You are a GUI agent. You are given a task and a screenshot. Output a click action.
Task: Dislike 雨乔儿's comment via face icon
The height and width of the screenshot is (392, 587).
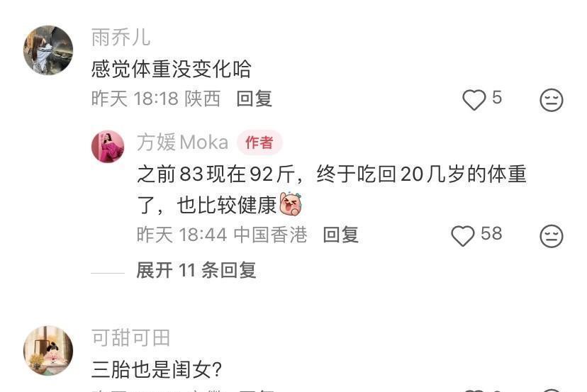[x=551, y=100]
